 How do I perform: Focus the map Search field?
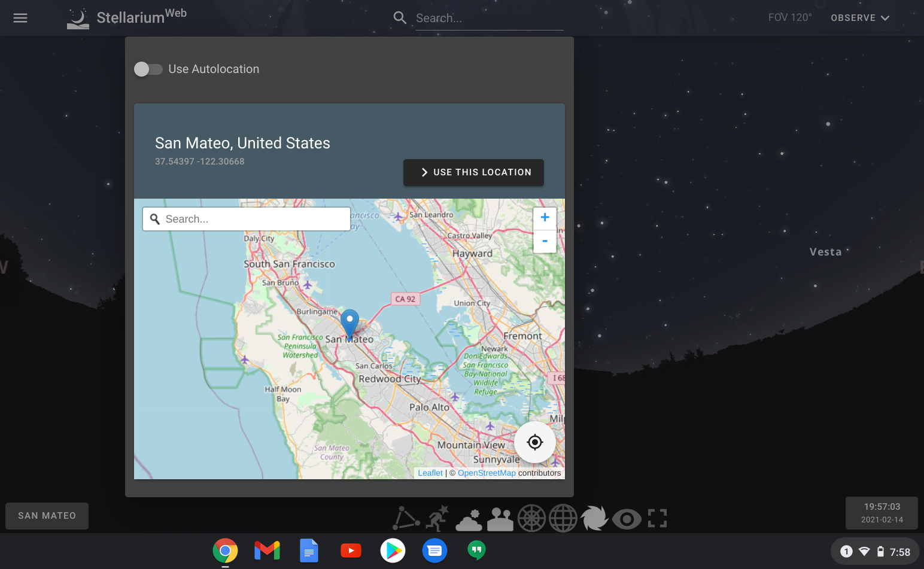pos(247,219)
